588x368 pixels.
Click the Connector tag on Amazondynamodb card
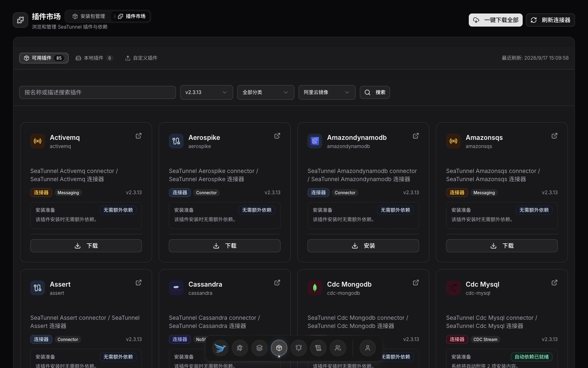coord(345,193)
